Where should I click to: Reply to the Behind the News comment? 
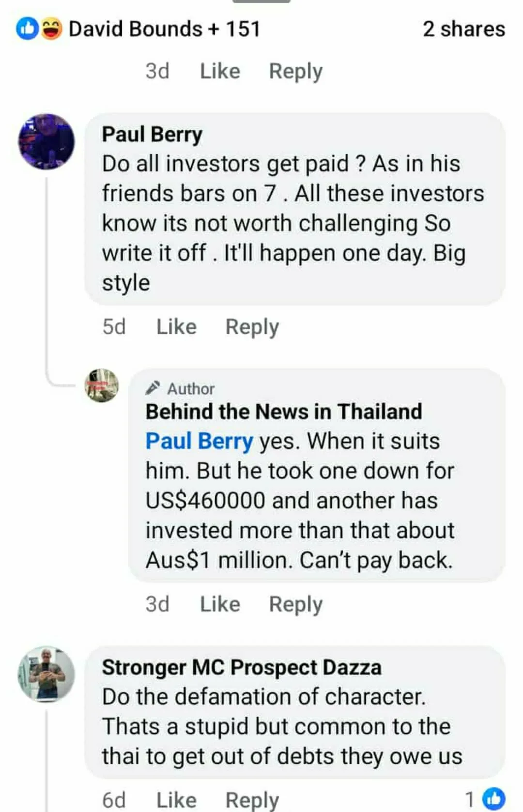click(x=296, y=604)
